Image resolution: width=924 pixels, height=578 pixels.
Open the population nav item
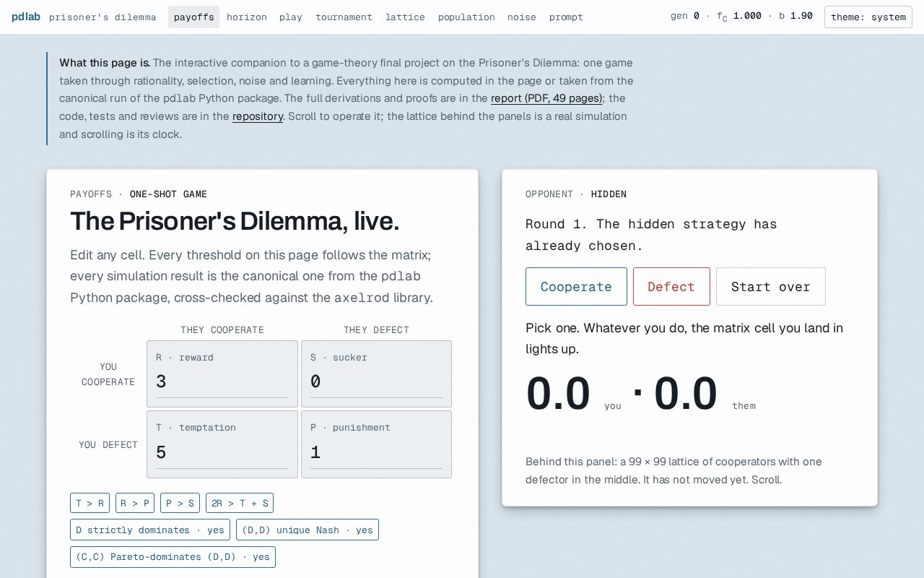(466, 17)
